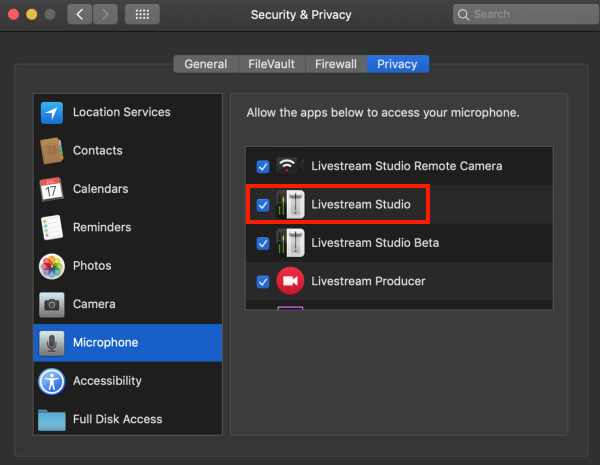Go back with the left chevron button

(x=79, y=15)
